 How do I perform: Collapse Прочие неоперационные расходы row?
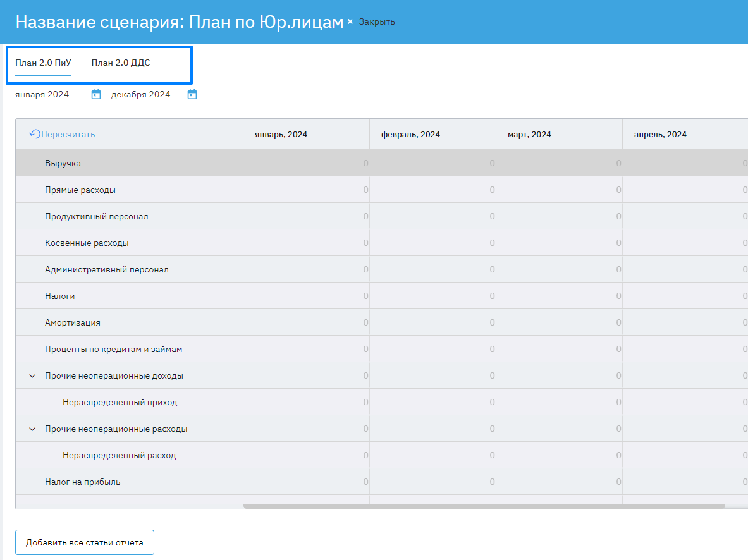pyautogui.click(x=32, y=429)
